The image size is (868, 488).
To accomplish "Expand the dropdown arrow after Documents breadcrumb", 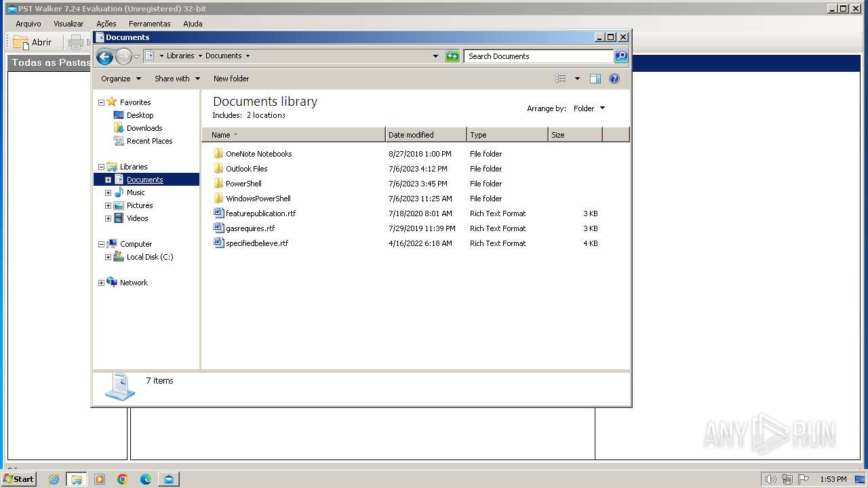I will [248, 56].
